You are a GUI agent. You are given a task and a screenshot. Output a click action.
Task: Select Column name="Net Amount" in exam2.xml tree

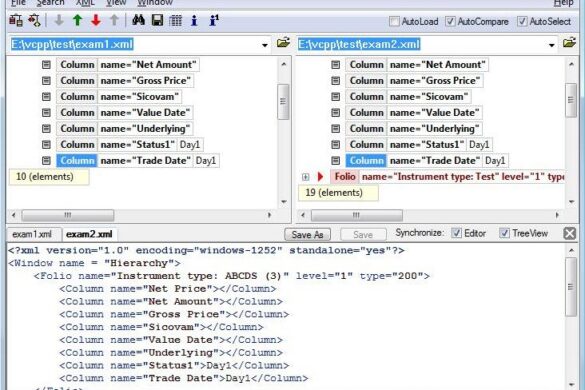click(416, 65)
